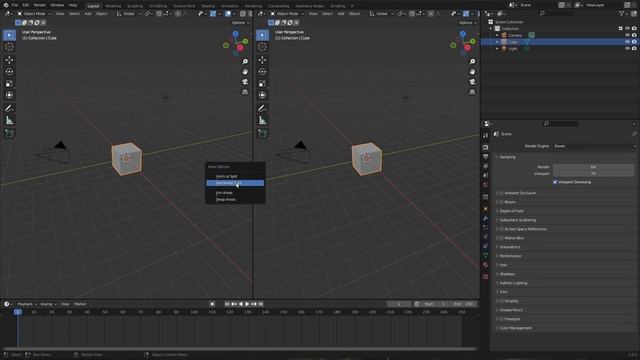Select the Measure tool in left viewport
This screenshot has height=360, width=640.
pyautogui.click(x=9, y=120)
